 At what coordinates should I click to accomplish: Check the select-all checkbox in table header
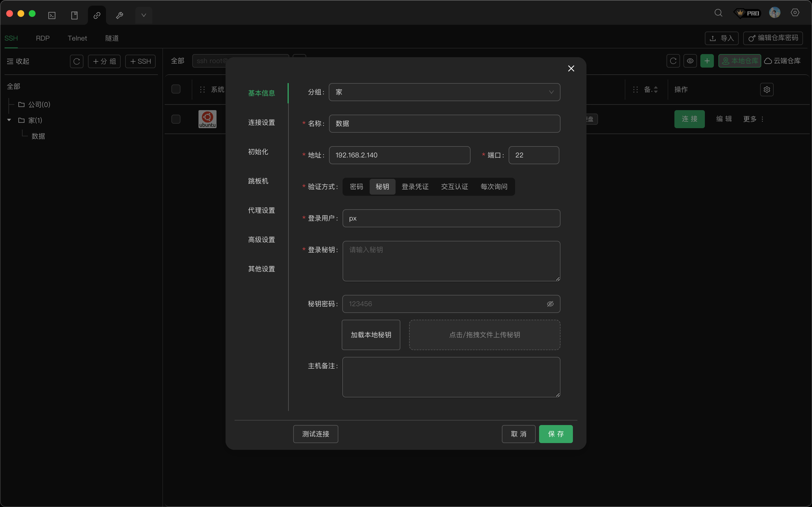pyautogui.click(x=176, y=89)
